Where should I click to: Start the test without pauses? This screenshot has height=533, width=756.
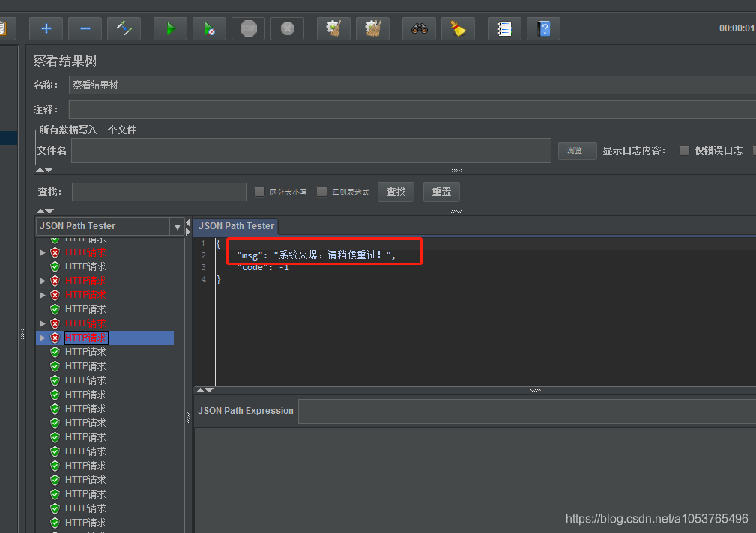209,28
